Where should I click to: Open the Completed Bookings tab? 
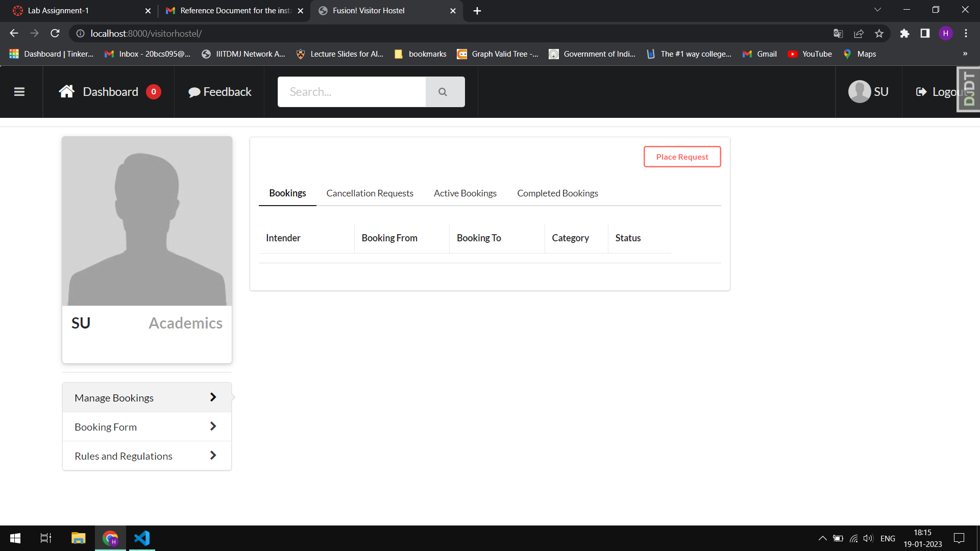(557, 193)
